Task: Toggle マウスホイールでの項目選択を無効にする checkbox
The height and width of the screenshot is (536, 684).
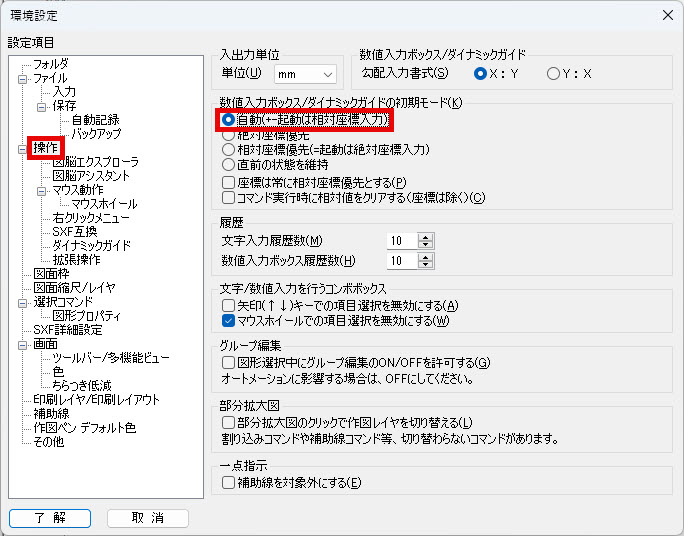Action: (x=228, y=321)
